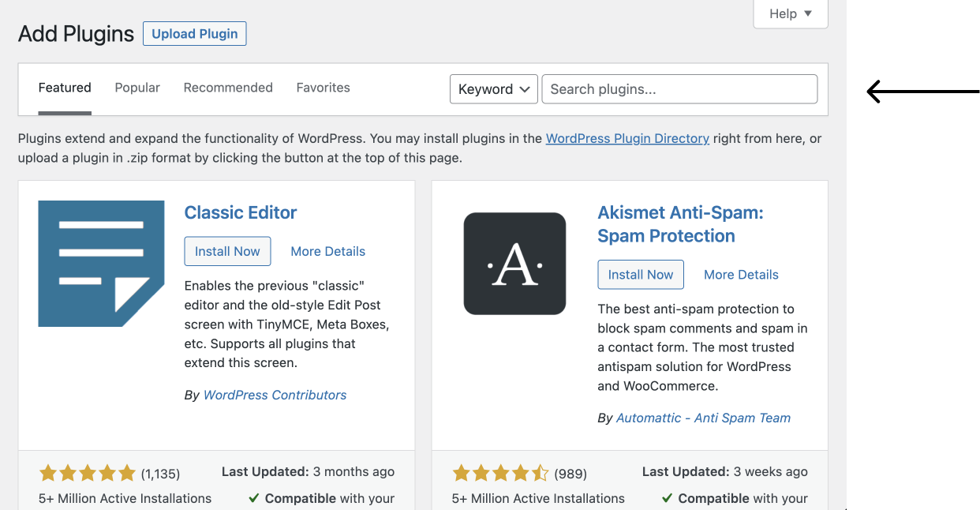The height and width of the screenshot is (510, 980).
Task: View More Details for Akismet Anti-Spam
Action: [741, 275]
